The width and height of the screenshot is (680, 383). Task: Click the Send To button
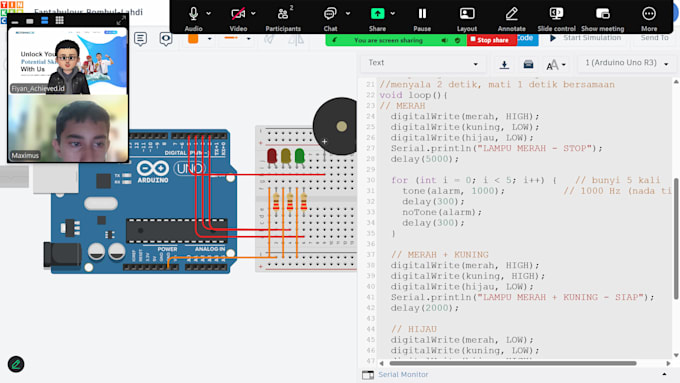654,38
